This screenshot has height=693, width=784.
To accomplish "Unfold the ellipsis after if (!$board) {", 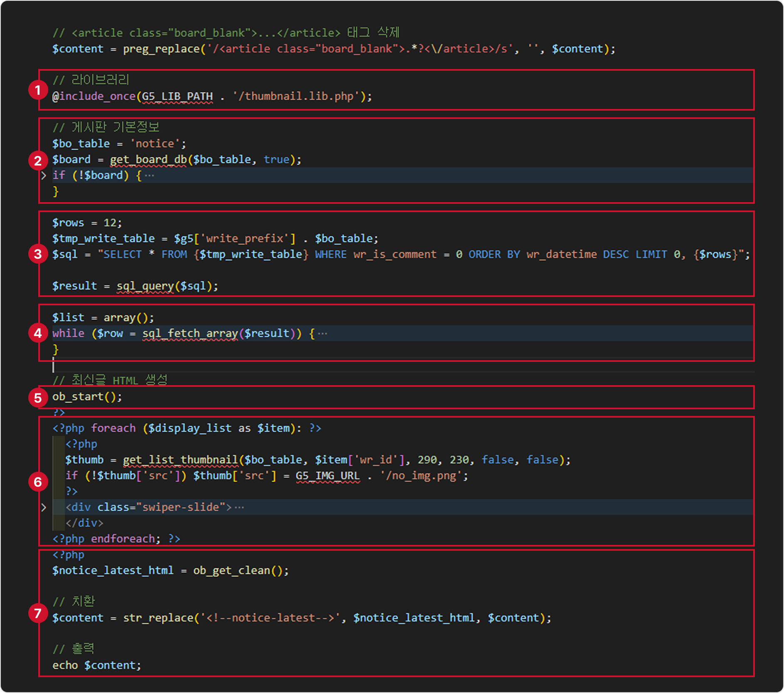I will tap(149, 176).
